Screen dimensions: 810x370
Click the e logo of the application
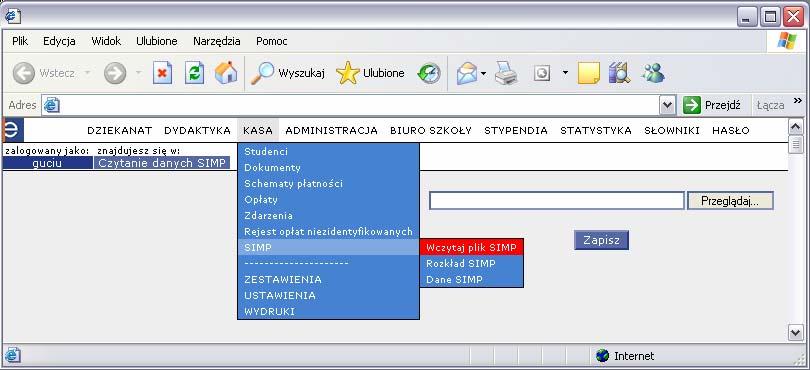pos(12,130)
